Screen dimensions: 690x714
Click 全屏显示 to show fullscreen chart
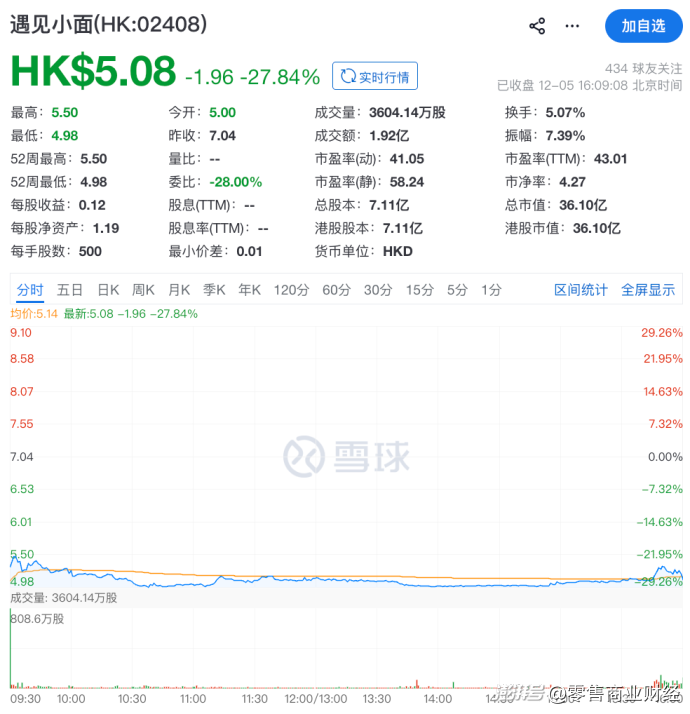pyautogui.click(x=648, y=290)
